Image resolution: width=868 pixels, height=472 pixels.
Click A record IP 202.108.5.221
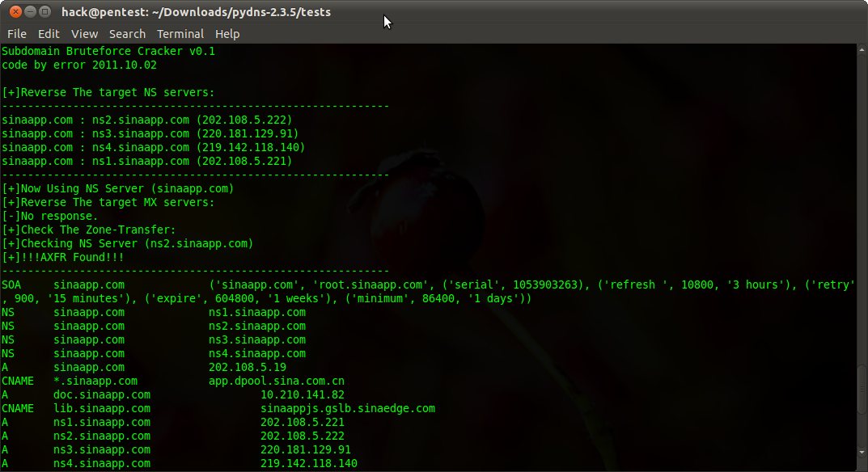pyautogui.click(x=303, y=422)
